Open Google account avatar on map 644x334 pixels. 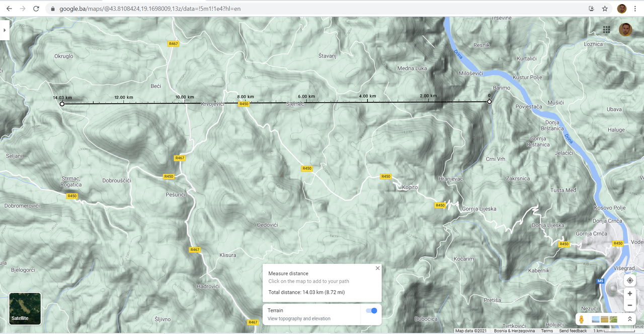[x=625, y=29]
